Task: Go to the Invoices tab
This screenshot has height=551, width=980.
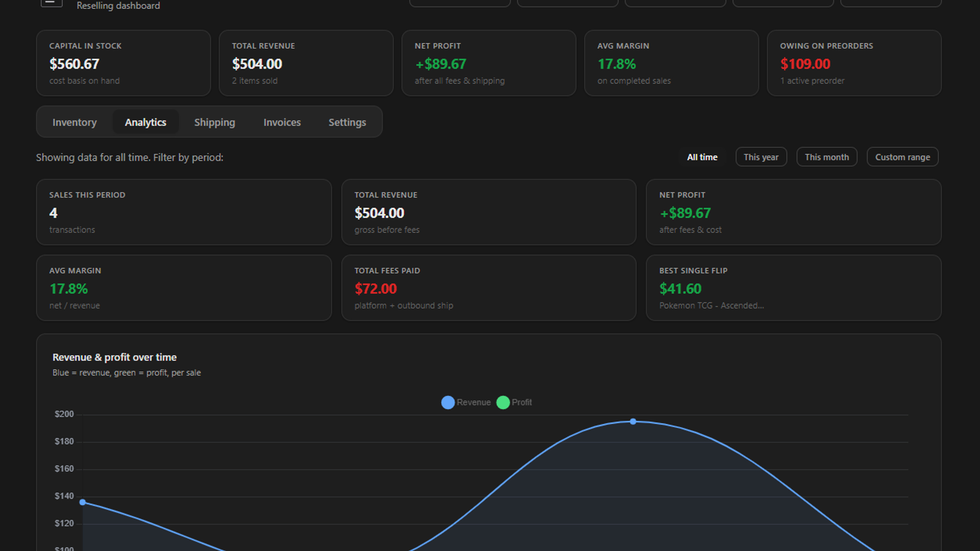Action: 282,122
